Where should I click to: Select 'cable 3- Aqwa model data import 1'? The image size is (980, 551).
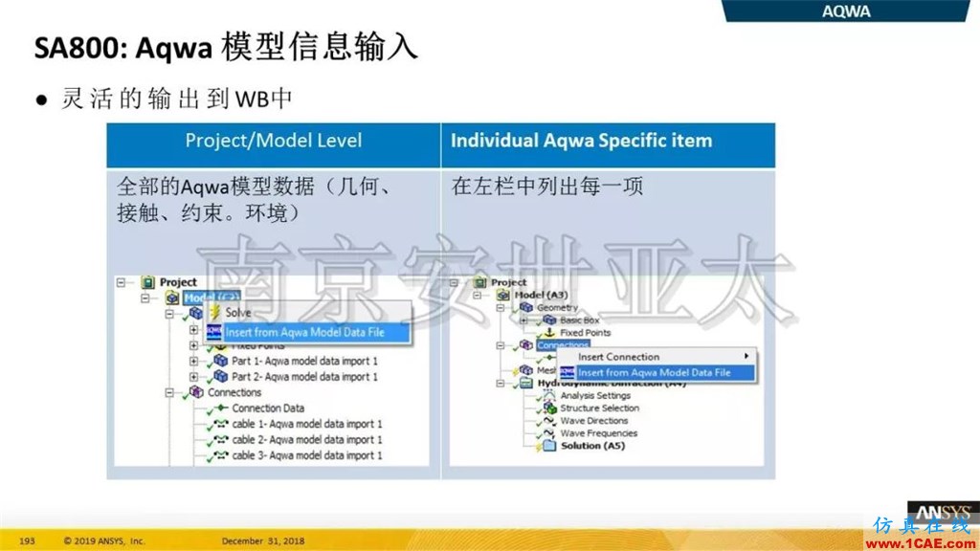307,455
